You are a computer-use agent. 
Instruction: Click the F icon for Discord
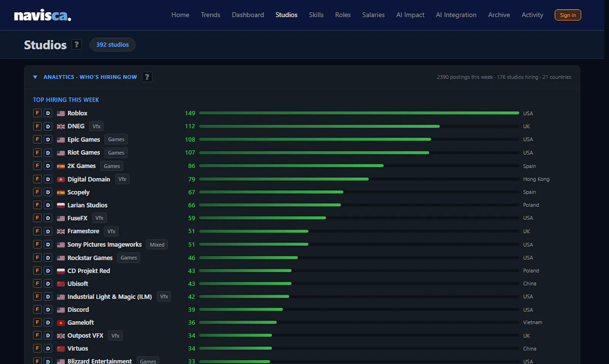(x=37, y=310)
